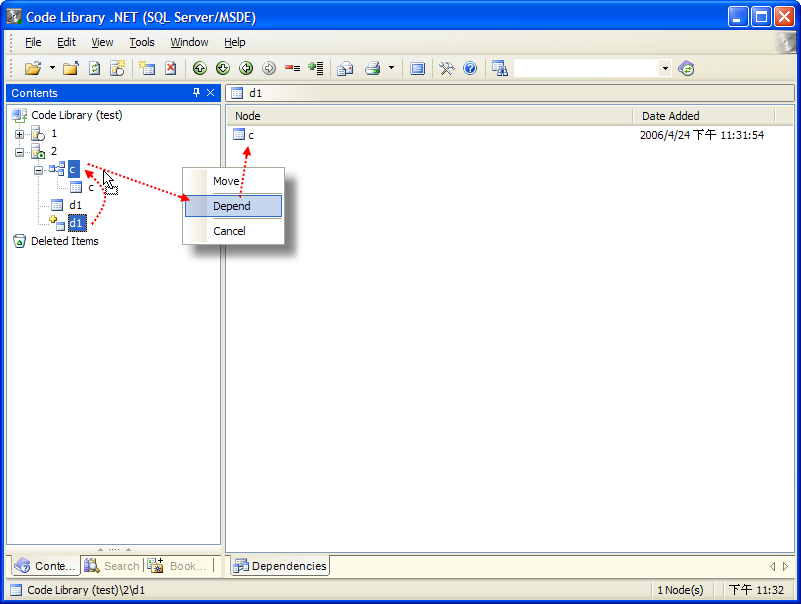Click the folder-up toolbar icon
Image resolution: width=801 pixels, height=604 pixels.
[x=71, y=68]
